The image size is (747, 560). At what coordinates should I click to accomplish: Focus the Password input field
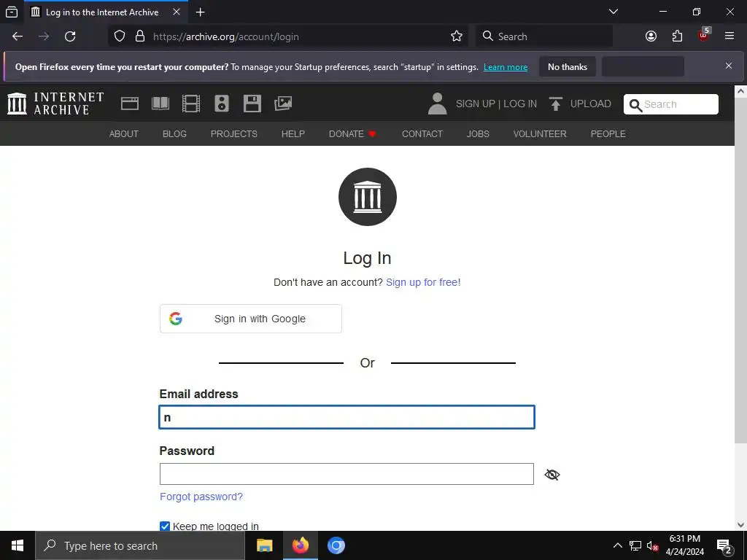click(347, 474)
